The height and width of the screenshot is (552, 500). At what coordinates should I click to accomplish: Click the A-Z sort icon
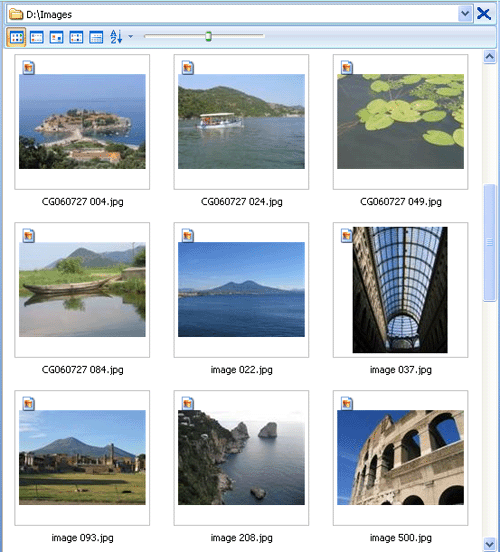point(116,37)
